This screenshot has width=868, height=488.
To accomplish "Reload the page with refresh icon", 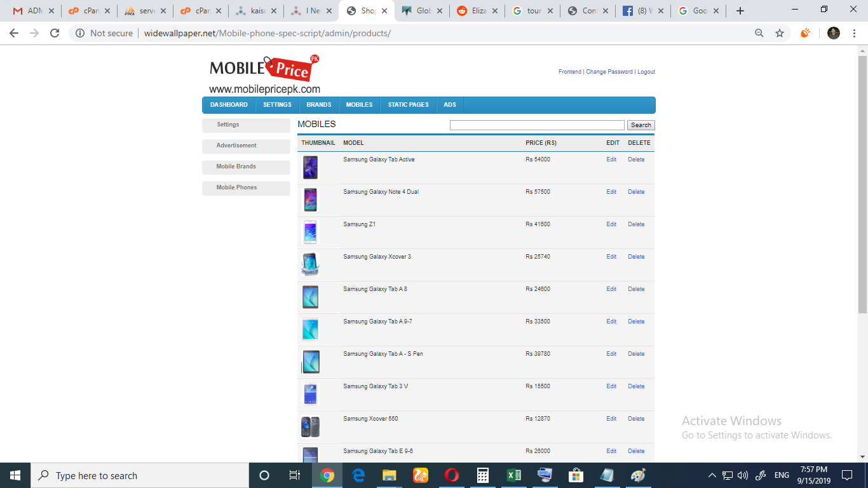I will click(55, 33).
